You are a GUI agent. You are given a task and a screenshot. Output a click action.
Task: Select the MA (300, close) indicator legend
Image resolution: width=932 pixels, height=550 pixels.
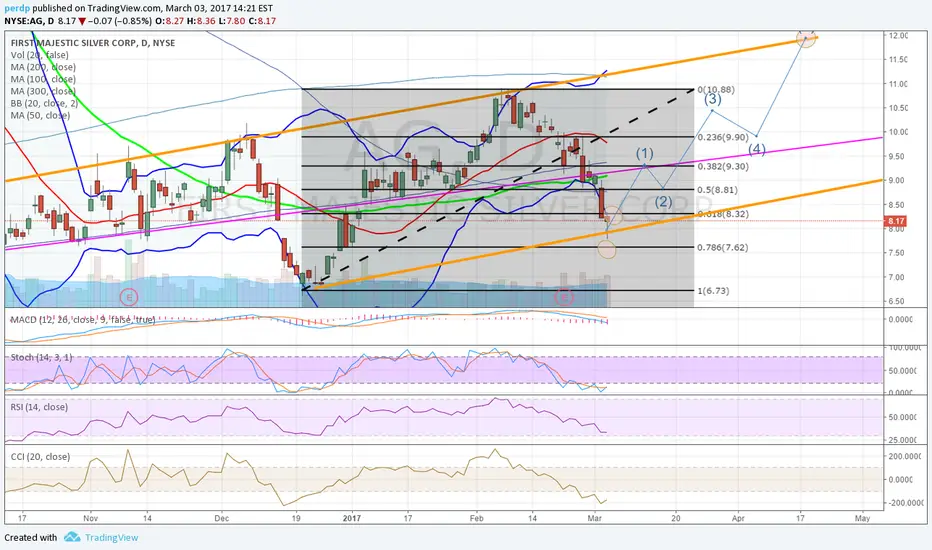(43, 91)
